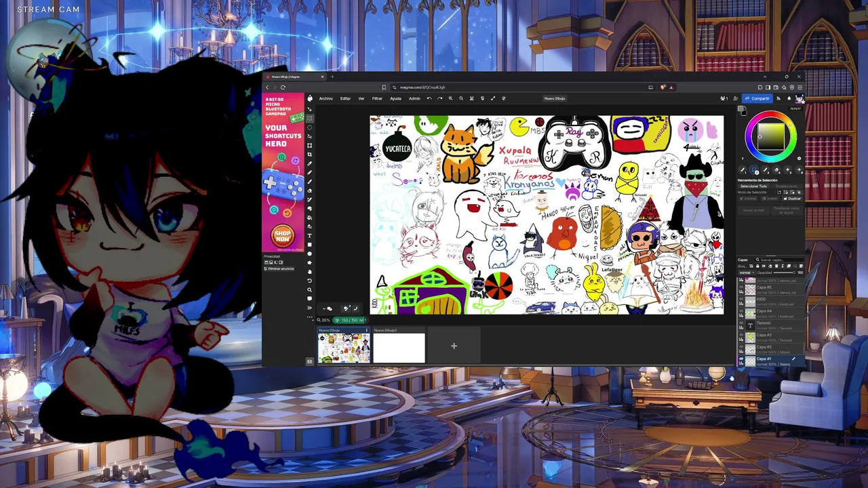Viewport: 868px width, 488px height.
Task: Open the browser tab list chevron
Action: (x=764, y=77)
